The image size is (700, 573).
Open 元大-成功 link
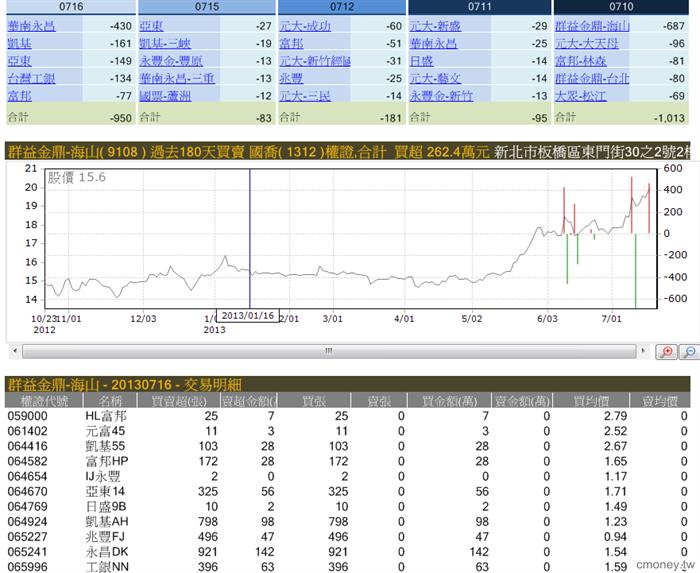coord(305,26)
